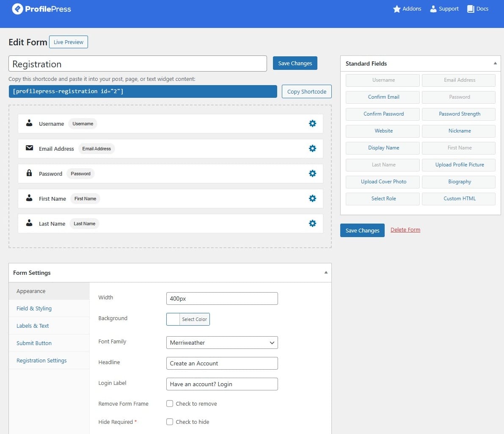Switch to Field & Styling tab
Viewport: 504px width, 434px height.
point(49,309)
